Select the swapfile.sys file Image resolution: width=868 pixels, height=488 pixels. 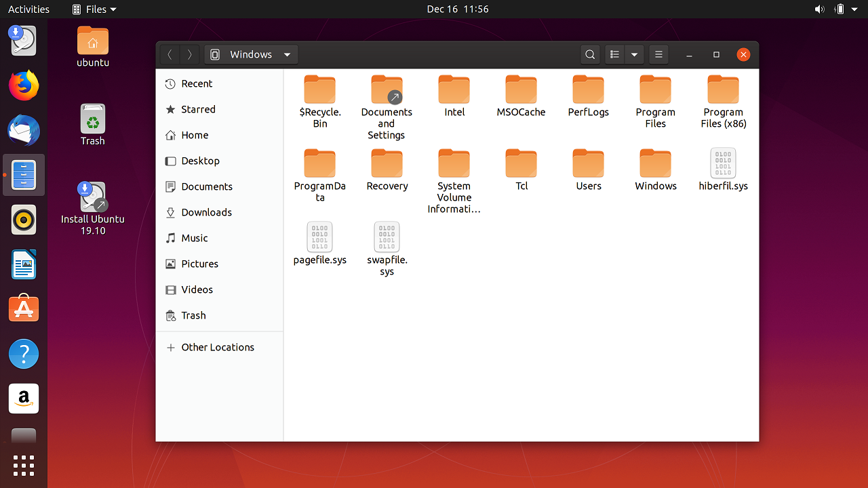click(x=387, y=249)
